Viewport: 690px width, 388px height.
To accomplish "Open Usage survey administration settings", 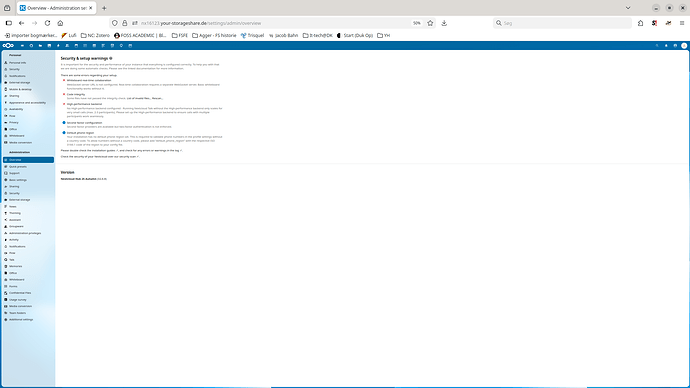I will coord(28,300).
